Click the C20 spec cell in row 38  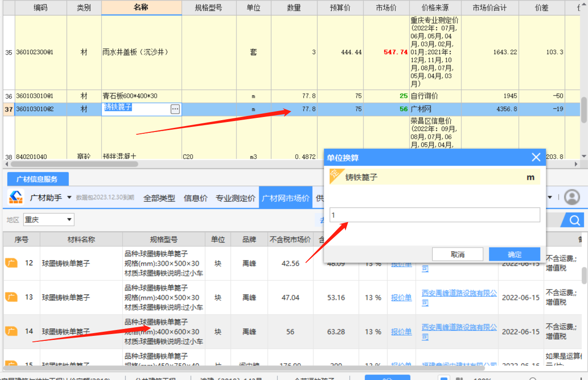[x=209, y=156]
